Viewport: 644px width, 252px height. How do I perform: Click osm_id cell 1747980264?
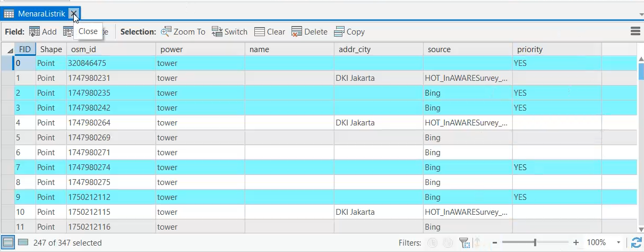click(111, 122)
